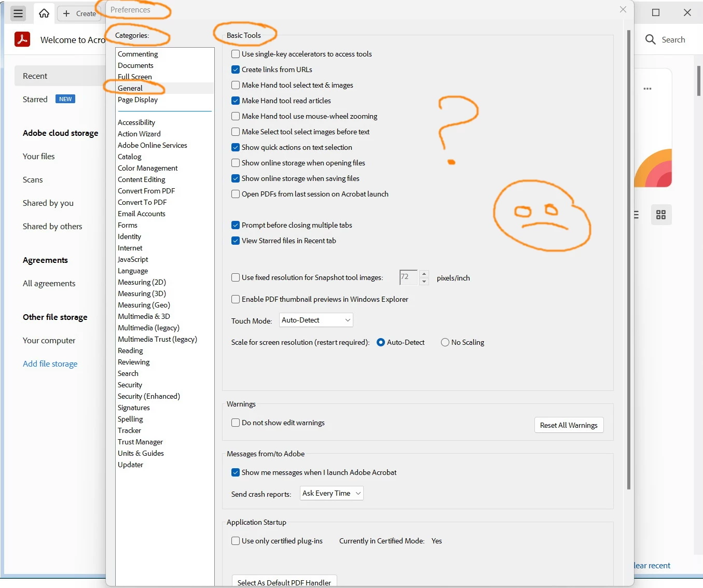The height and width of the screenshot is (588, 703).
Task: Uncheck Create links from URLs
Action: [x=236, y=69]
